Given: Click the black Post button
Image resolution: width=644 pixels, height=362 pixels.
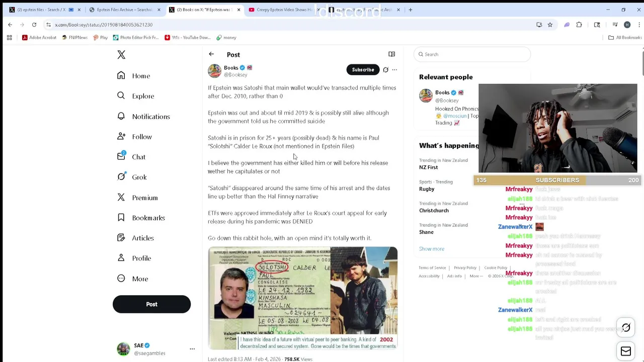Looking at the screenshot, I should (x=151, y=304).
